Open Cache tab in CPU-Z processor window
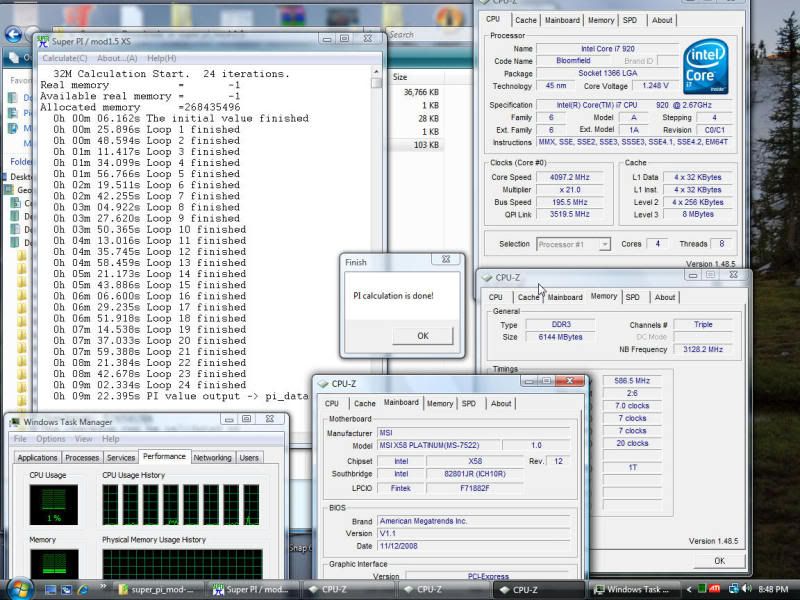This screenshot has width=800, height=600. coord(526,20)
